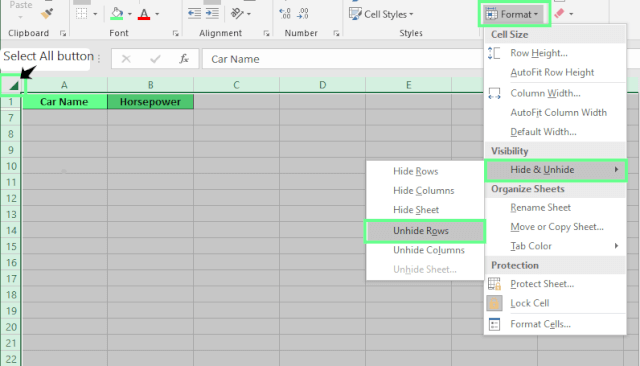
Task: Choose Move or Copy Sheet
Action: [x=556, y=227]
